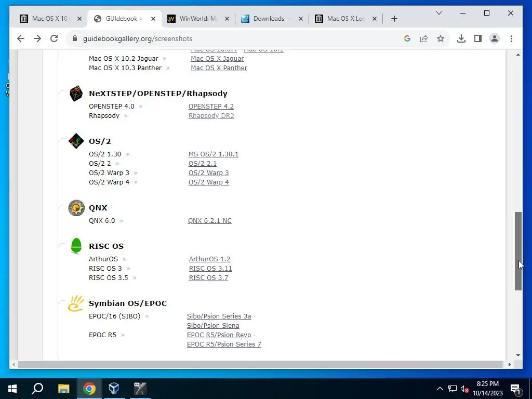Image resolution: width=532 pixels, height=399 pixels.
Task: Click the scroll up arrow
Action: (x=518, y=55)
